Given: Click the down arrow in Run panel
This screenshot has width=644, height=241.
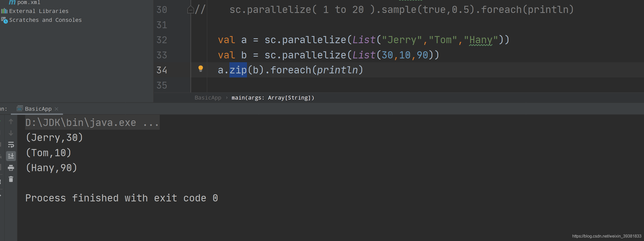Looking at the screenshot, I should (x=11, y=133).
